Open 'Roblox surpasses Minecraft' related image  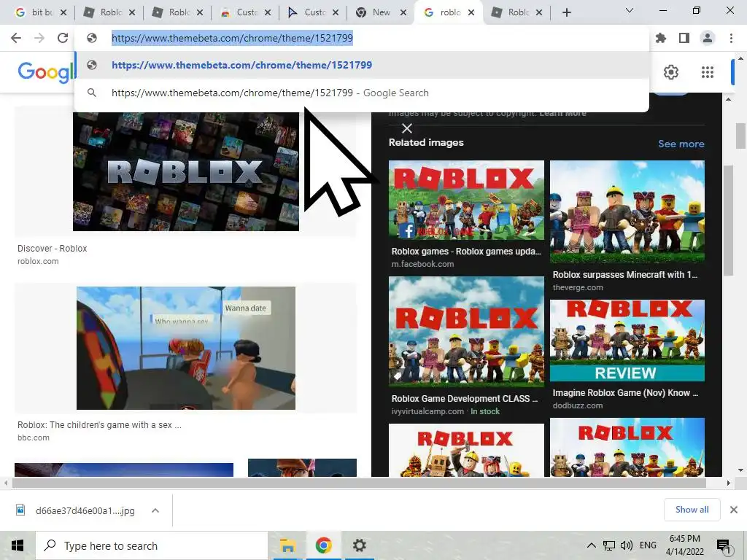(x=627, y=211)
